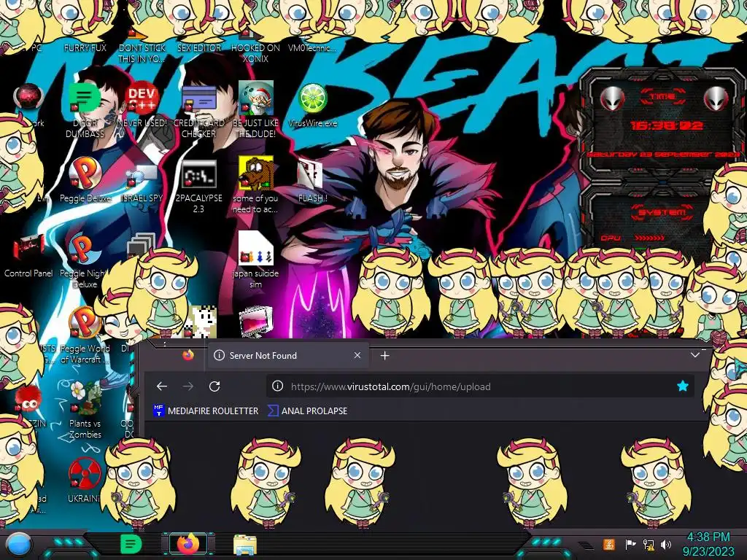Select the SEX EDITOR desktop label
This screenshot has width=747, height=560.
pyautogui.click(x=198, y=48)
